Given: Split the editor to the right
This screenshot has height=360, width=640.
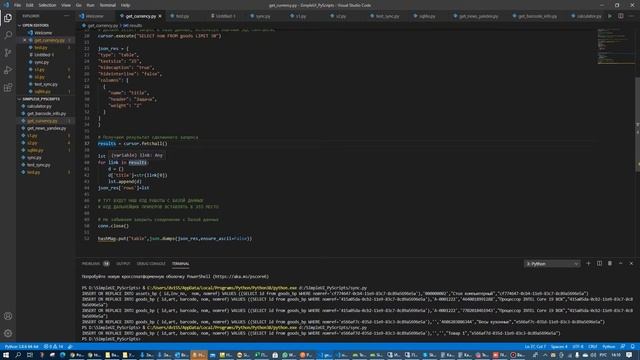Looking at the screenshot, I should [620, 16].
